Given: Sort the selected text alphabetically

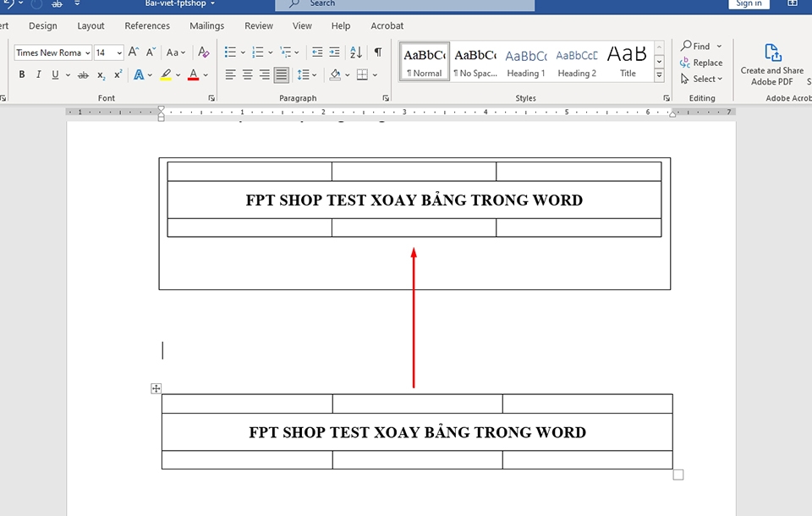Looking at the screenshot, I should [x=354, y=52].
